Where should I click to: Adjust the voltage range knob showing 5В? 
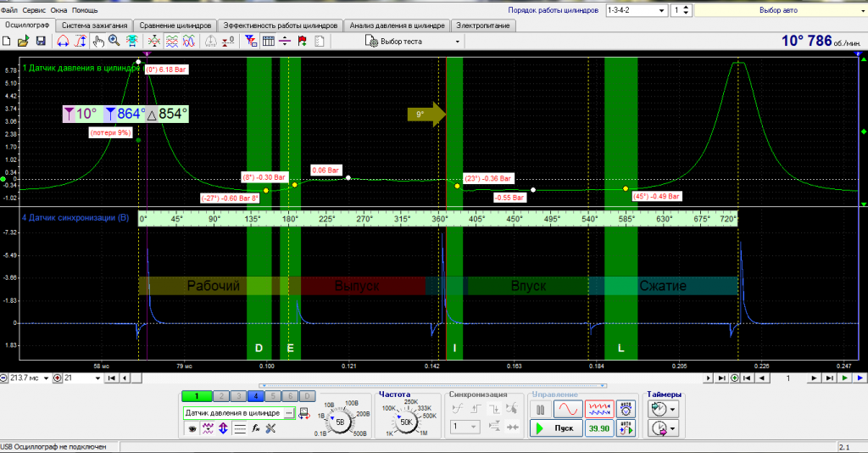[340, 422]
